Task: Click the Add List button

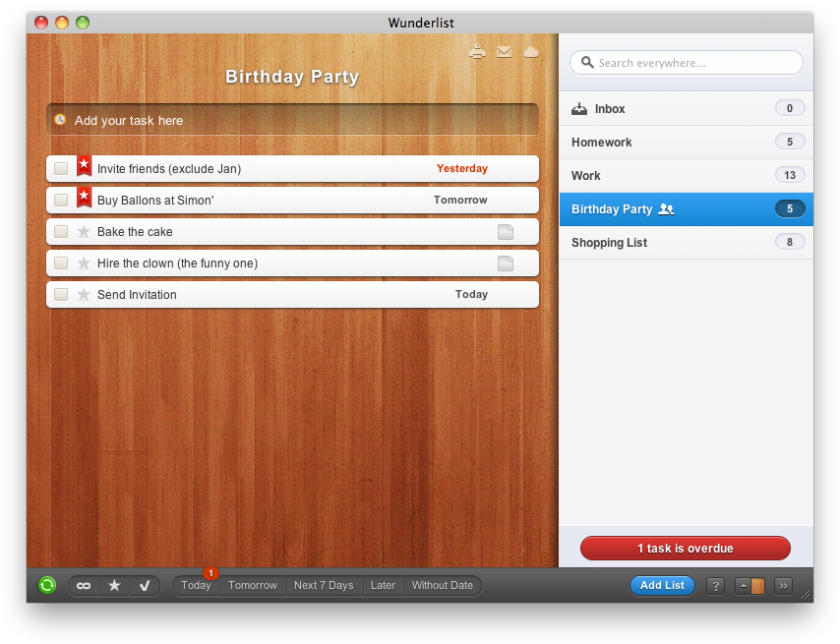Action: pyautogui.click(x=662, y=586)
